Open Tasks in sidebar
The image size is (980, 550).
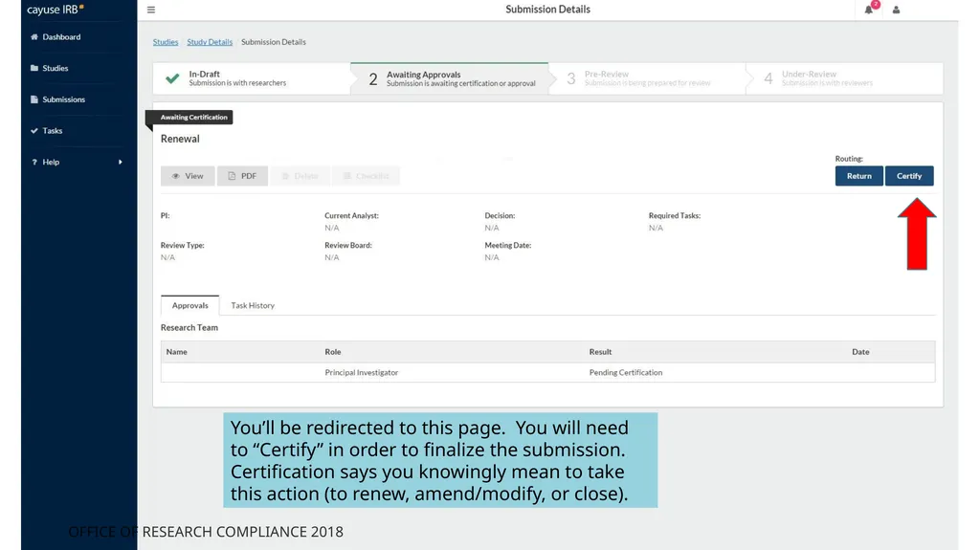click(x=52, y=131)
